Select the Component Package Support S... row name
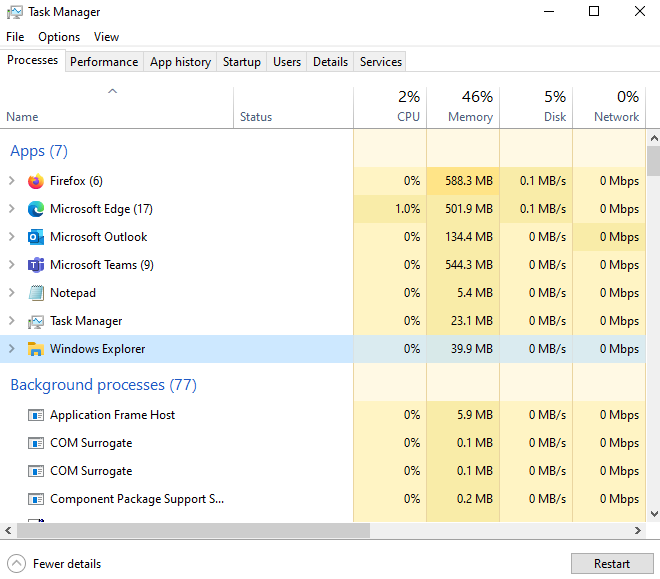The width and height of the screenshot is (660, 579). (137, 499)
